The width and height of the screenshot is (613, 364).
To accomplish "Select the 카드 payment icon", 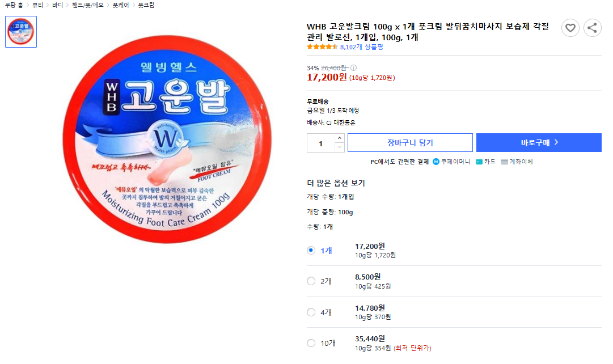I will click(x=478, y=162).
